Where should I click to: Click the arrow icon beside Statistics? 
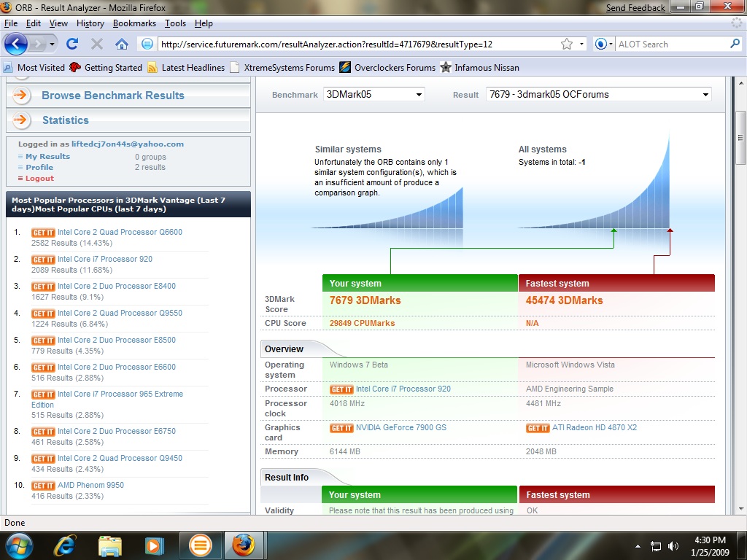pos(20,120)
